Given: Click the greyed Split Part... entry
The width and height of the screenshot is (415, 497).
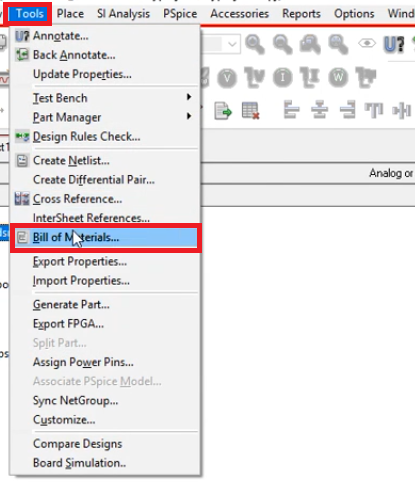Looking at the screenshot, I should 104,343.
